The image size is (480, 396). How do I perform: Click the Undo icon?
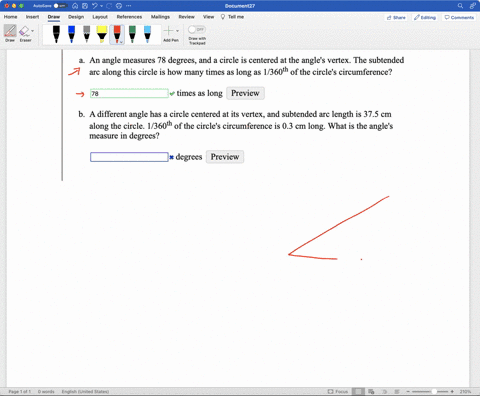95,6
